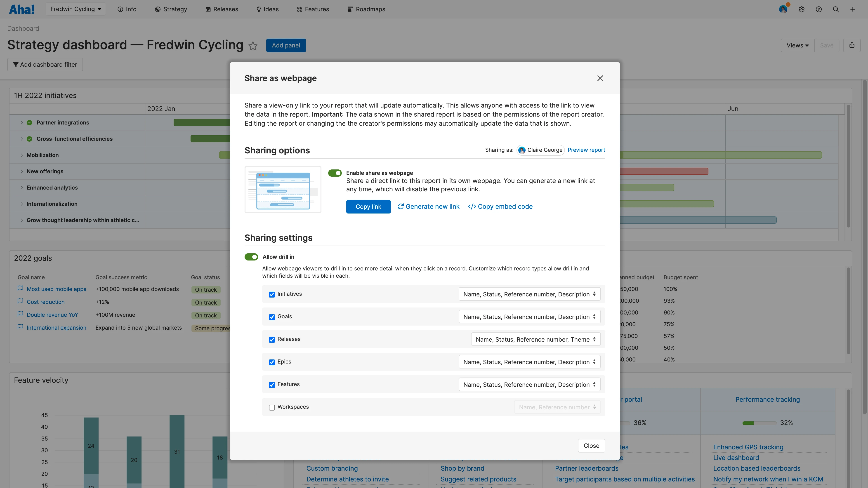Click the search magnifier icon
This screenshot has width=868, height=488.
tap(836, 9)
